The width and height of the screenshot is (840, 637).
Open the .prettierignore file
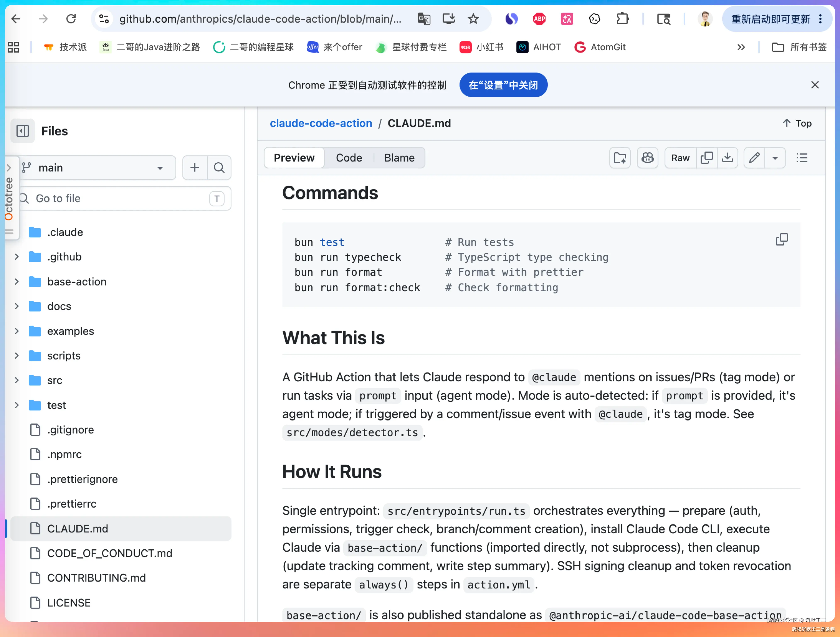82,479
